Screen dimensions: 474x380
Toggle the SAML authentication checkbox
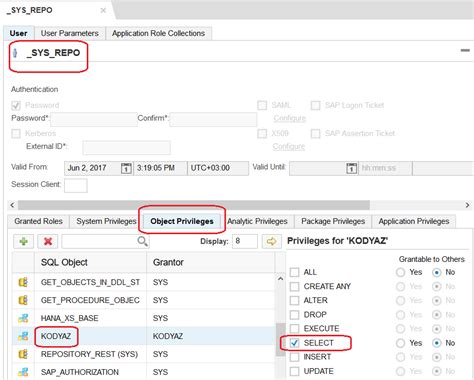click(x=262, y=105)
